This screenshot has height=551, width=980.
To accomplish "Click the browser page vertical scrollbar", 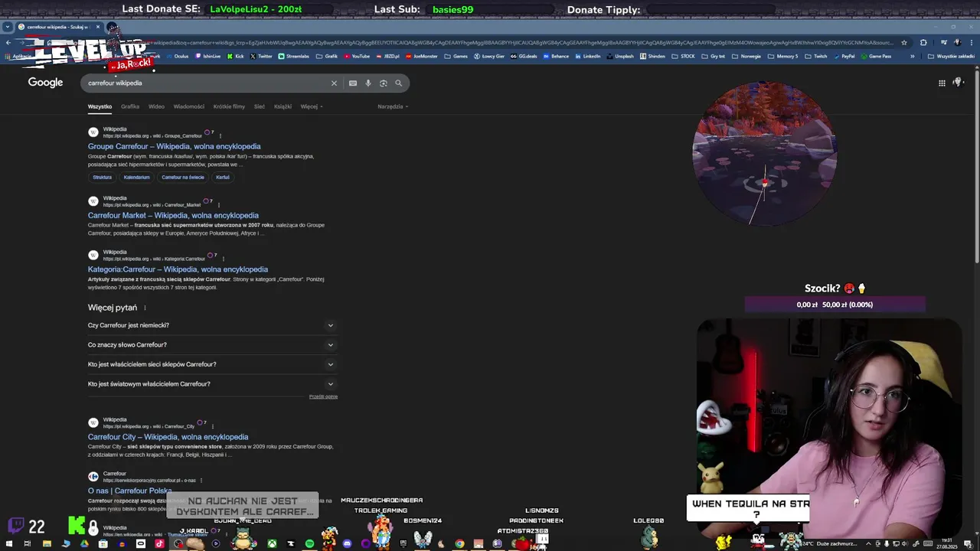I will (x=976, y=168).
